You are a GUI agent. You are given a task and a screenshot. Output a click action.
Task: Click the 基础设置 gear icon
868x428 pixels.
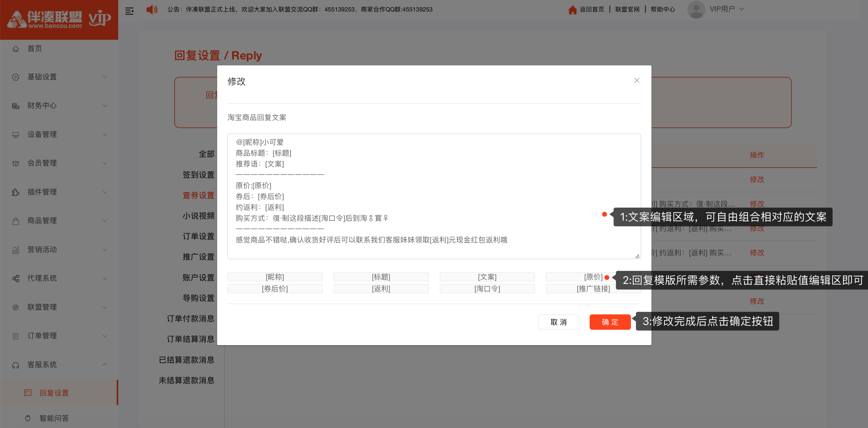point(15,77)
